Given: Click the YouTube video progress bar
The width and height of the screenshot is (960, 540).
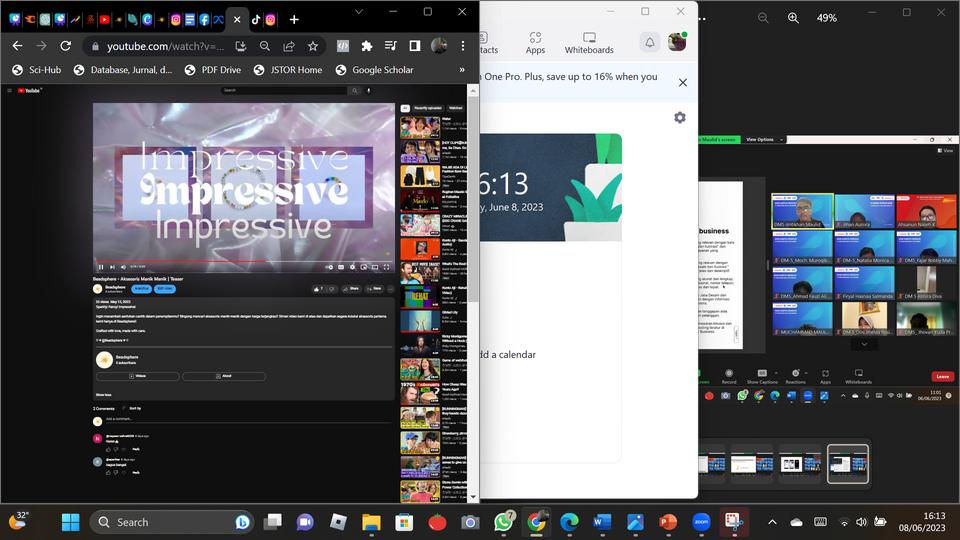Looking at the screenshot, I should (x=244, y=261).
